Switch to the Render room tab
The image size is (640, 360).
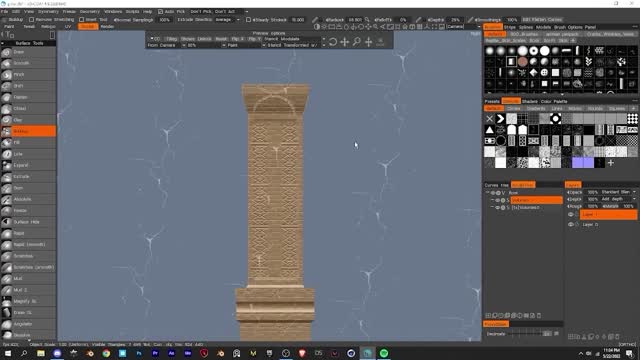coord(107,27)
